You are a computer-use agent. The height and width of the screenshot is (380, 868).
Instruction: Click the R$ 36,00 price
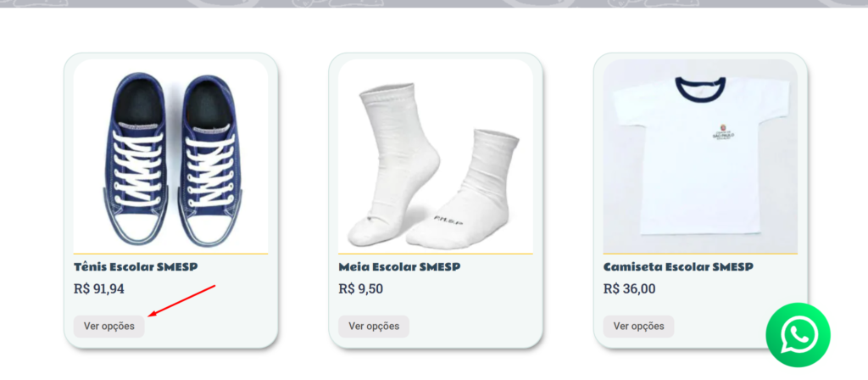pos(630,289)
